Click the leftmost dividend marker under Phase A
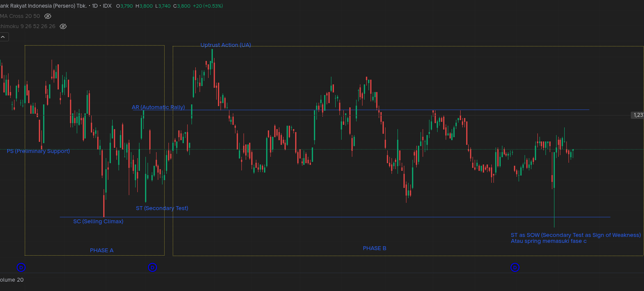 [21, 268]
